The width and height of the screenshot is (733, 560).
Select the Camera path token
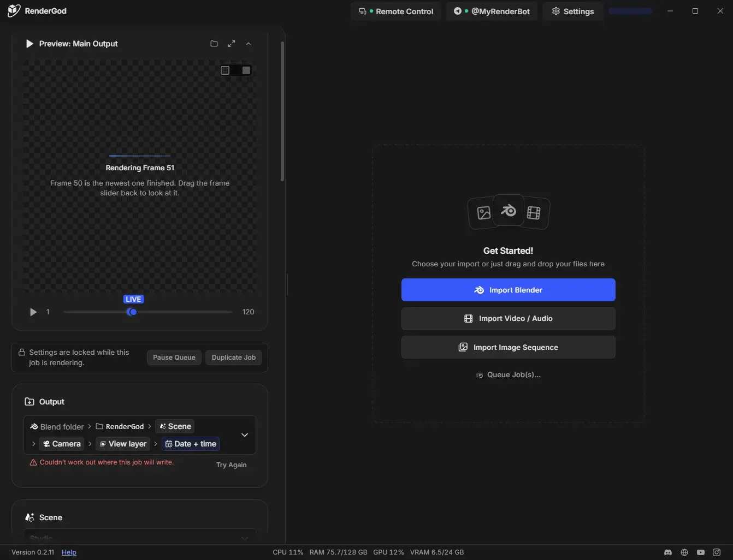[x=62, y=444]
